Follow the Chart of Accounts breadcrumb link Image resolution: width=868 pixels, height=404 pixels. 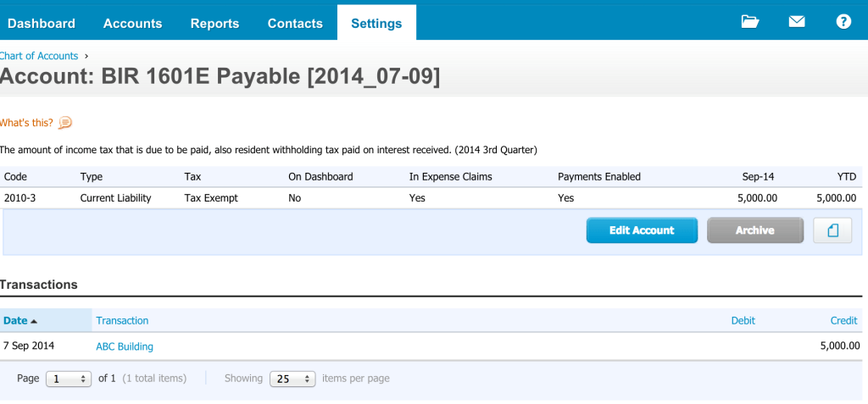point(39,56)
